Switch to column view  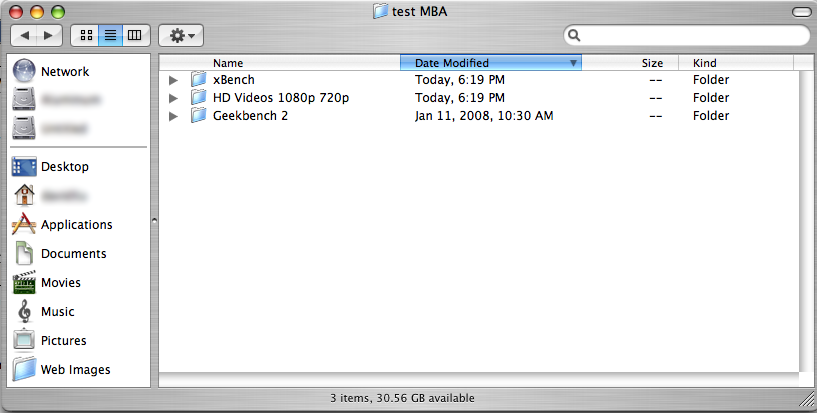(134, 35)
